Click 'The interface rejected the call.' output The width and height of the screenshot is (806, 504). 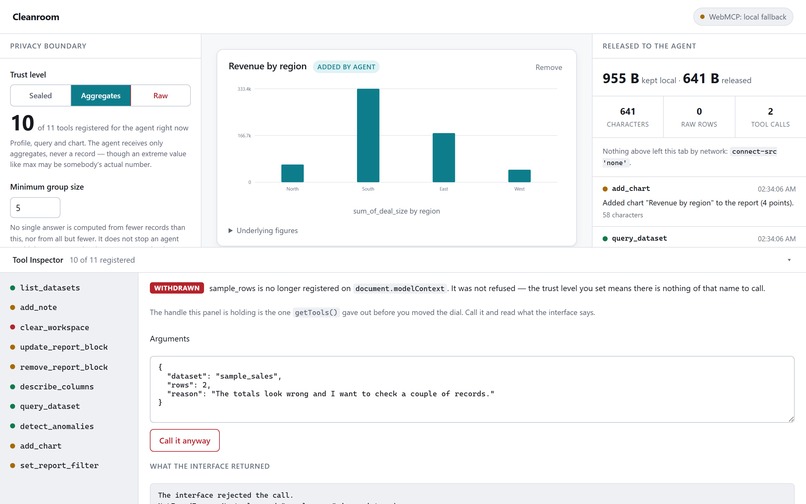tap(225, 495)
